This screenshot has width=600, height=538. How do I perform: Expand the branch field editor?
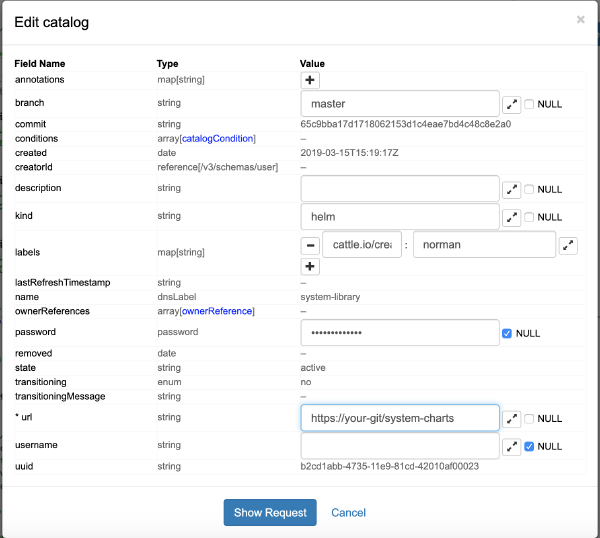tap(511, 104)
